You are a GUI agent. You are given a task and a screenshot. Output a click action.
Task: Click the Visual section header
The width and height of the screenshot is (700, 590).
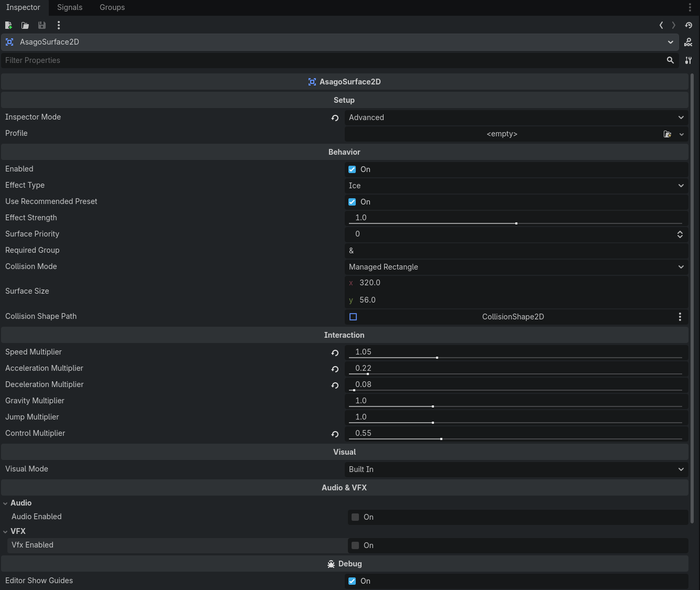344,452
